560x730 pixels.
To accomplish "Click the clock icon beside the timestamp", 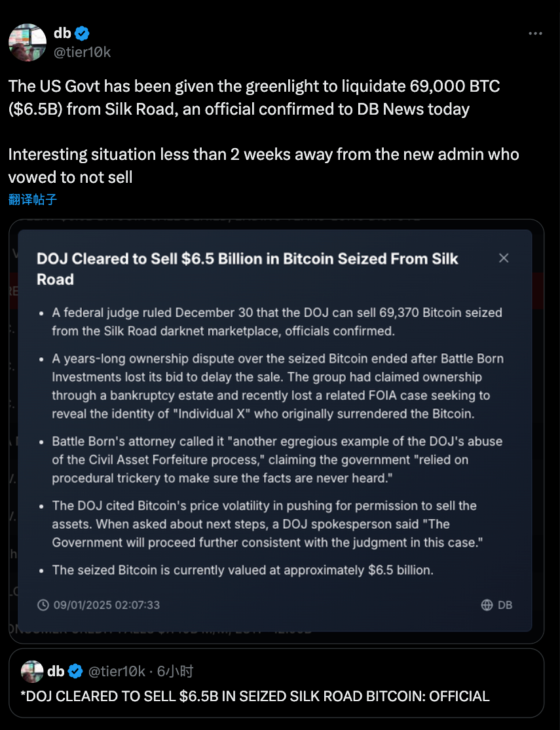I will point(43,605).
